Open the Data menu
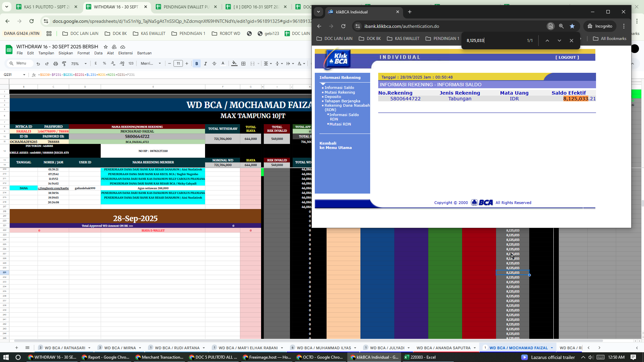 (x=98, y=53)
